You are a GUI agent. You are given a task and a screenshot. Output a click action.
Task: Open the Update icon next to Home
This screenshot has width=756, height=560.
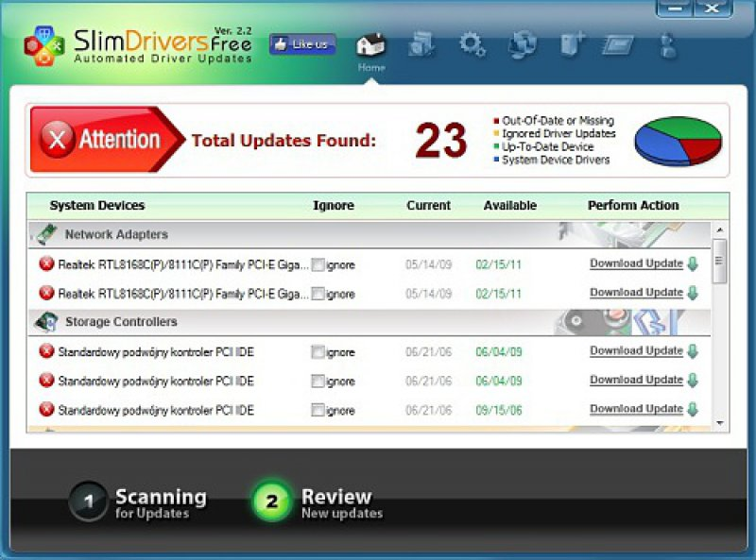pyautogui.click(x=421, y=44)
